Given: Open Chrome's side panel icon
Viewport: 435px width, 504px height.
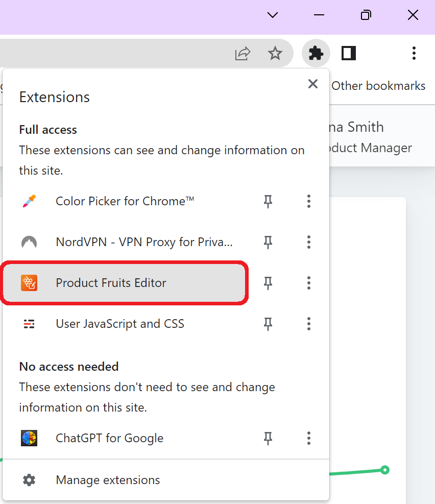Looking at the screenshot, I should 349,53.
